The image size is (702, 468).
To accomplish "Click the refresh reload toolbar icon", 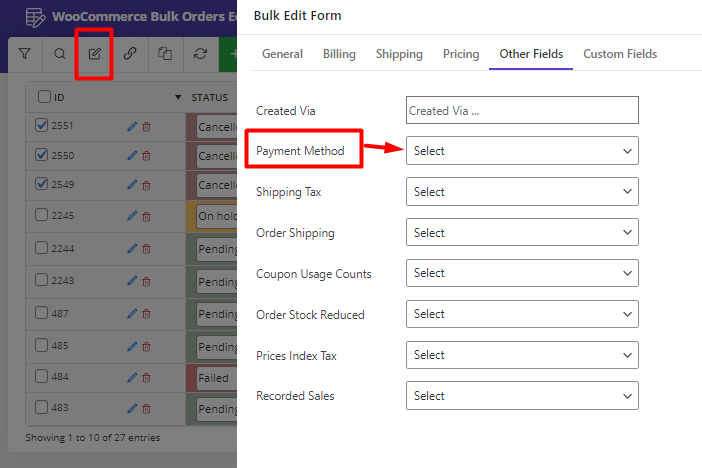I will coord(200,54).
